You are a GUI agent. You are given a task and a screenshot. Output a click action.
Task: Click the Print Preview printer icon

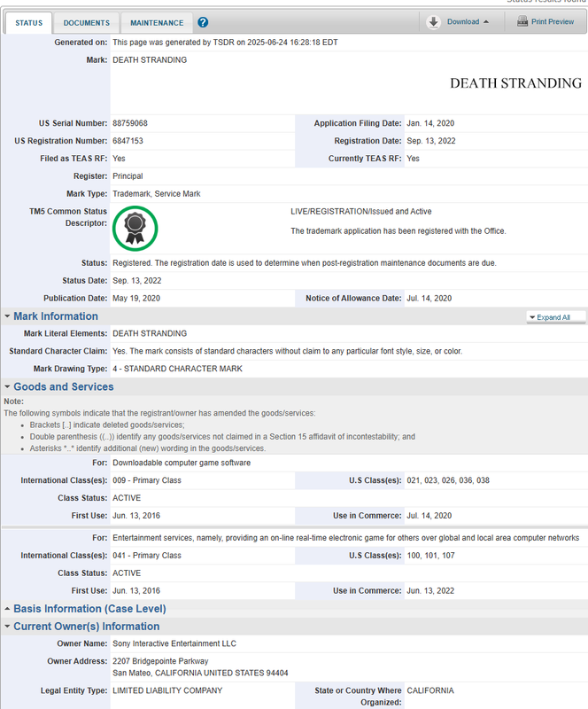522,21
